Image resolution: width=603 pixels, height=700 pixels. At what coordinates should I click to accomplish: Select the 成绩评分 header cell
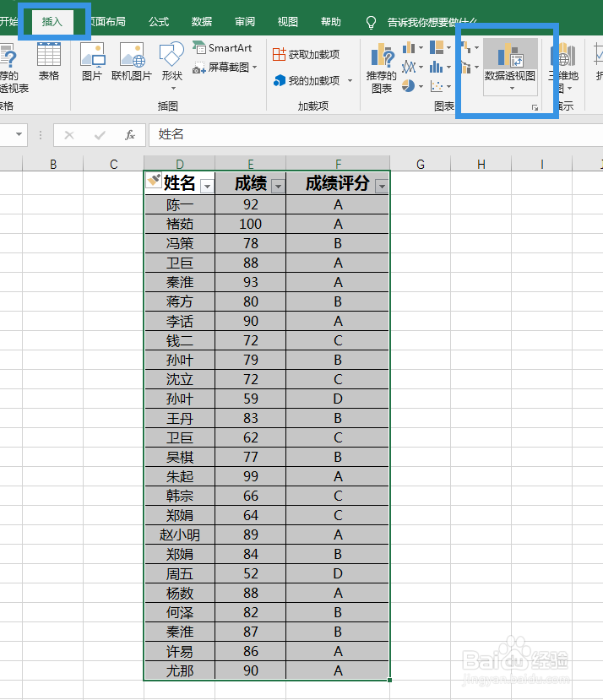tap(338, 183)
